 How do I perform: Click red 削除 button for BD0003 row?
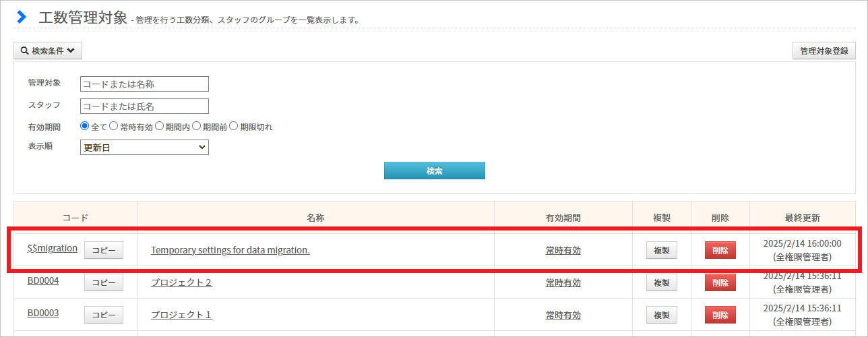pyautogui.click(x=720, y=315)
